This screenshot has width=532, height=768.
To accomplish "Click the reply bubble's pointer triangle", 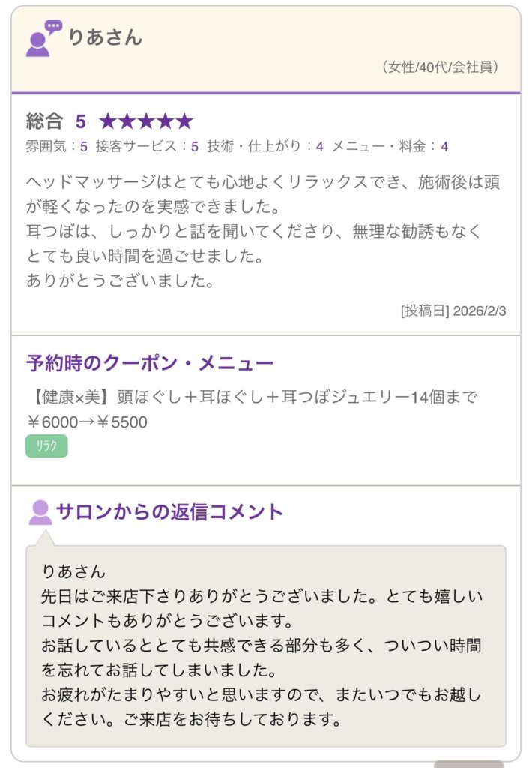I will pyautogui.click(x=45, y=538).
